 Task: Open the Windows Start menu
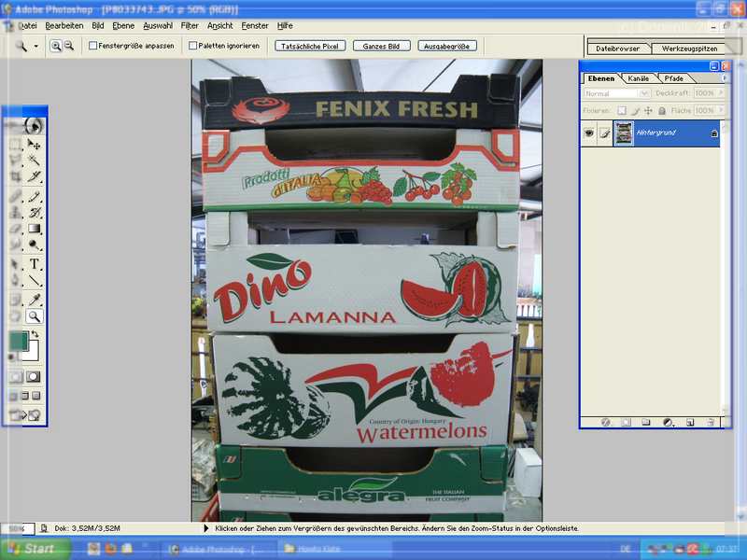click(35, 549)
